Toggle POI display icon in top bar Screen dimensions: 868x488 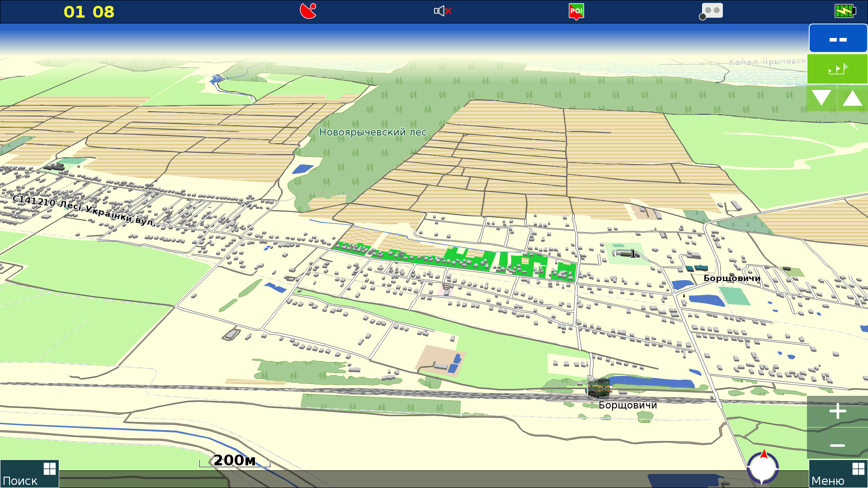coord(576,11)
